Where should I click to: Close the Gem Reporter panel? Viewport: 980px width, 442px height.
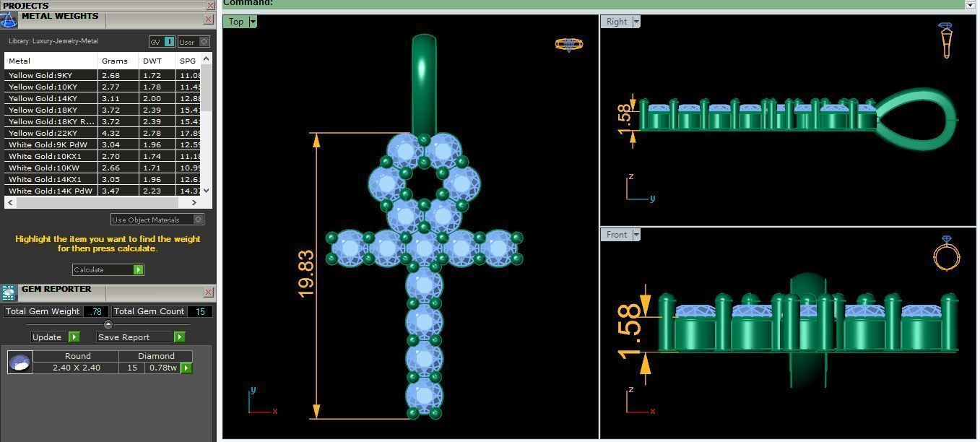(x=208, y=292)
